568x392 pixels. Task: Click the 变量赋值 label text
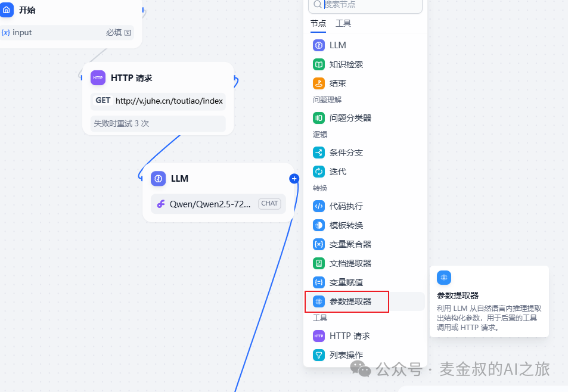click(x=346, y=283)
